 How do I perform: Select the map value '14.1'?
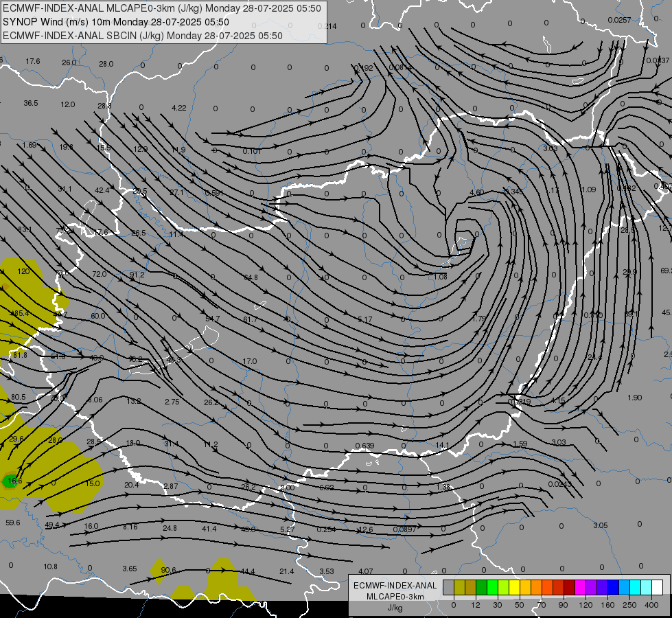(442, 445)
